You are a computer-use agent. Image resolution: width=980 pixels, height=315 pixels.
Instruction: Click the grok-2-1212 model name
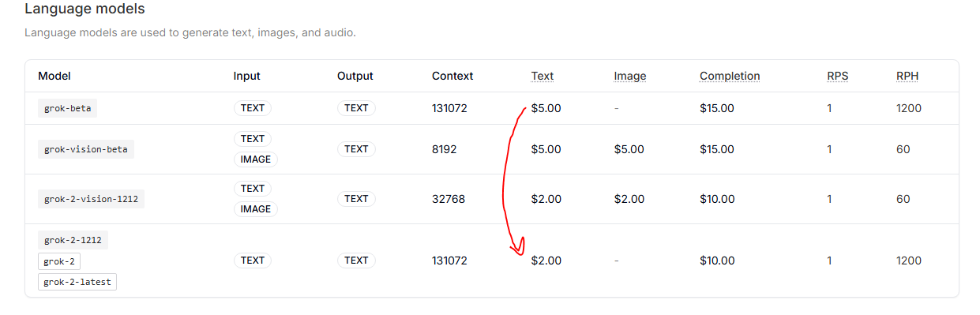tap(73, 240)
